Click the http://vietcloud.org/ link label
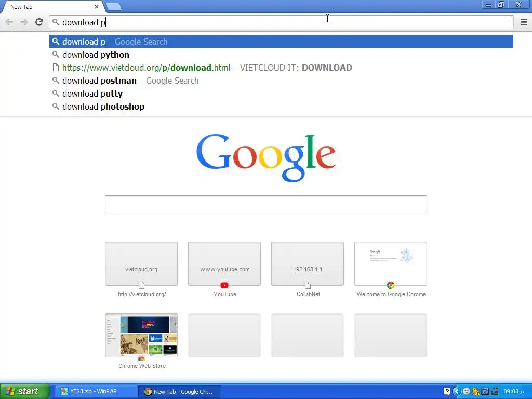The width and height of the screenshot is (532, 399). click(x=142, y=294)
